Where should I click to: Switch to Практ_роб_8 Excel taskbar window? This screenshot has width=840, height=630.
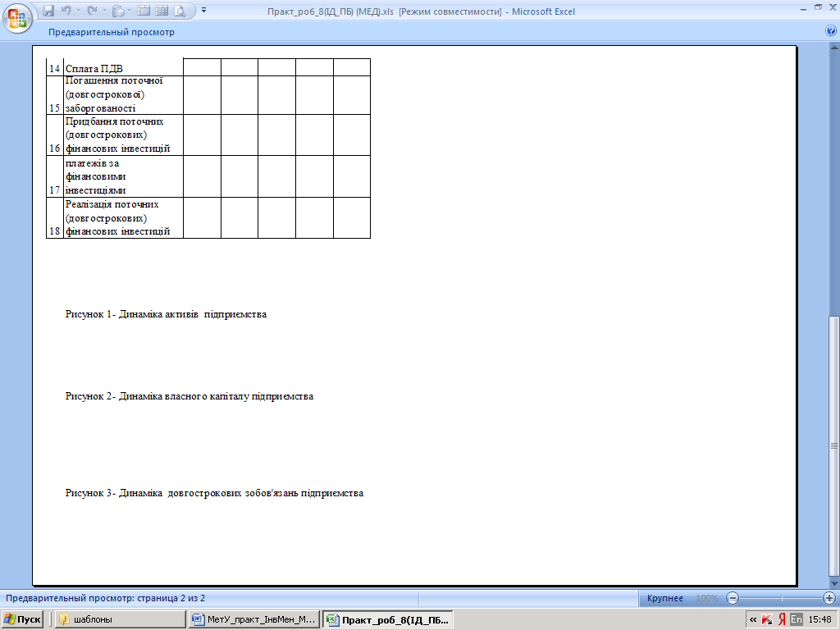(388, 619)
